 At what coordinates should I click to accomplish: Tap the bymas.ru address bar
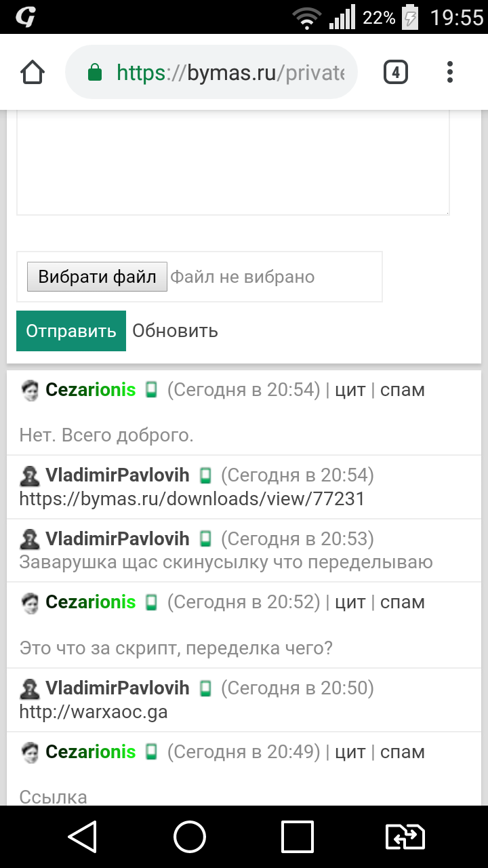(x=230, y=72)
